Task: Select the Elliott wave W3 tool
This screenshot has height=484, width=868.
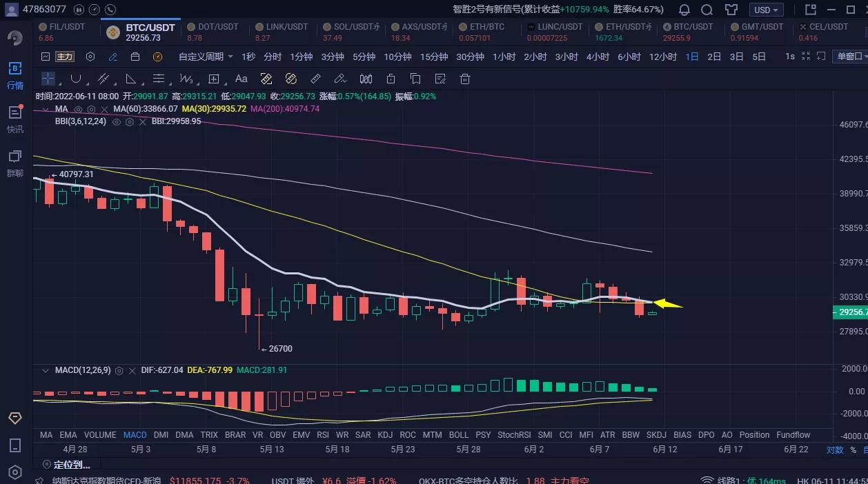Action: 186,79
